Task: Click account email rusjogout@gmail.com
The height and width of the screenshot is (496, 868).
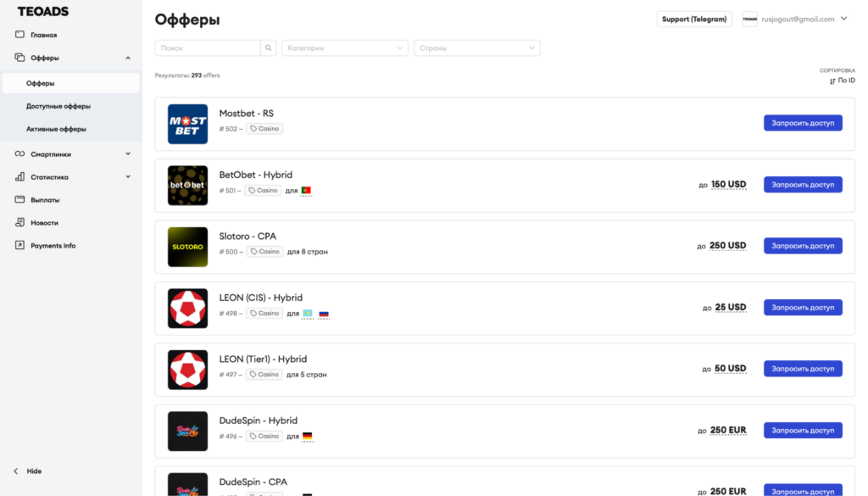Action: point(798,19)
